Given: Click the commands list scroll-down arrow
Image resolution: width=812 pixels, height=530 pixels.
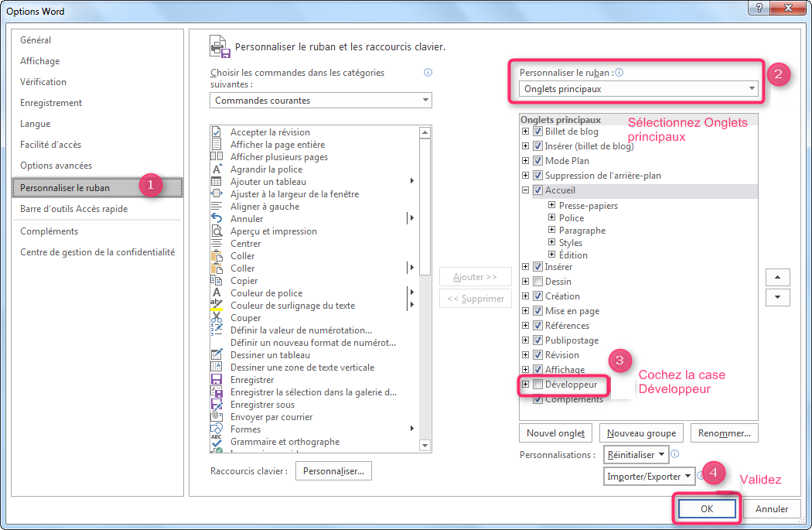Looking at the screenshot, I should tap(425, 446).
